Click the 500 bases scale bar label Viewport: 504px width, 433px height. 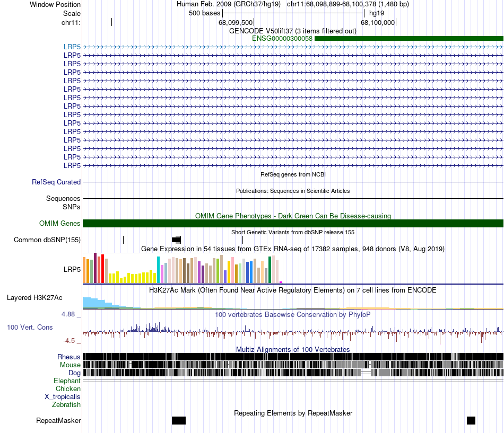(204, 13)
